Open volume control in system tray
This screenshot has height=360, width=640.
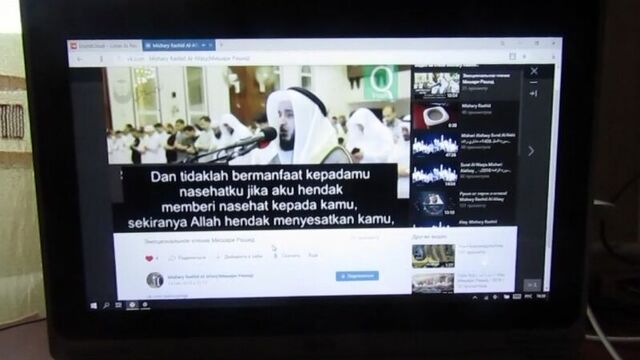495,297
